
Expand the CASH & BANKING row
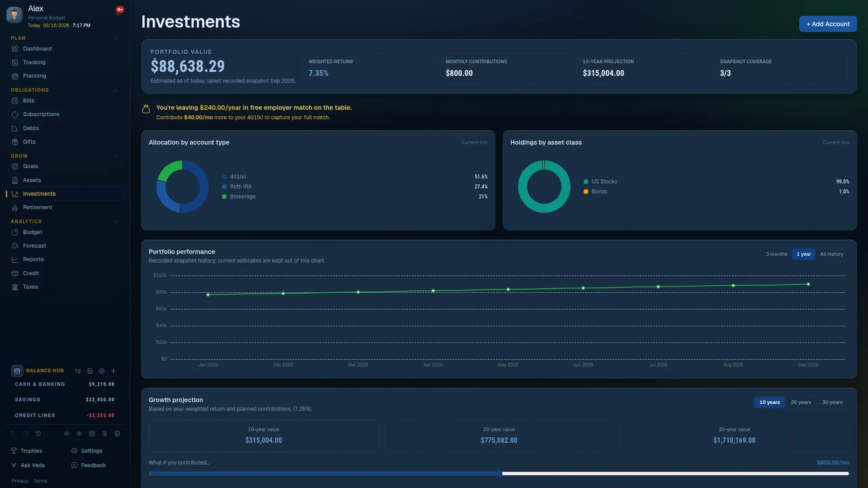[x=65, y=385]
